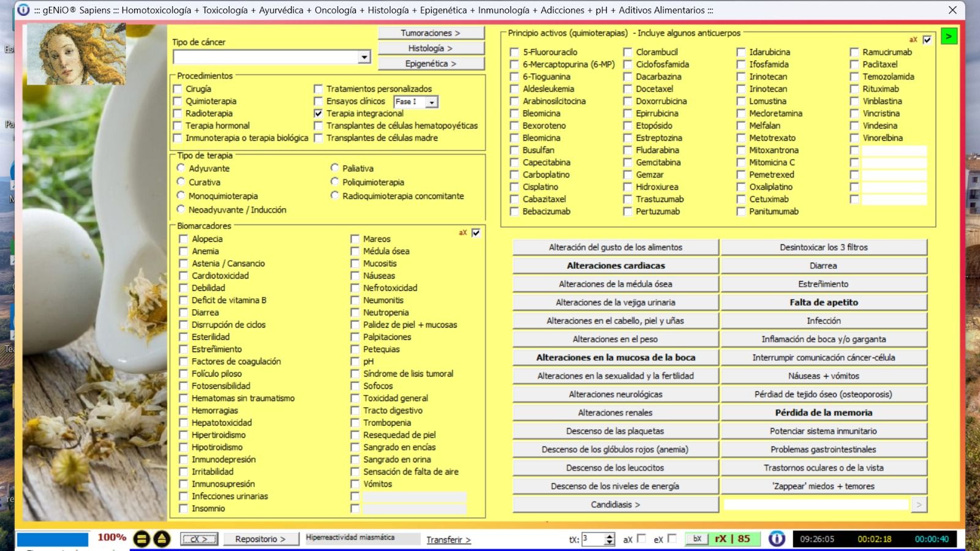Image resolution: width=980 pixels, height=551 pixels.
Task: Click the round black-yellow eject icon
Action: (162, 539)
